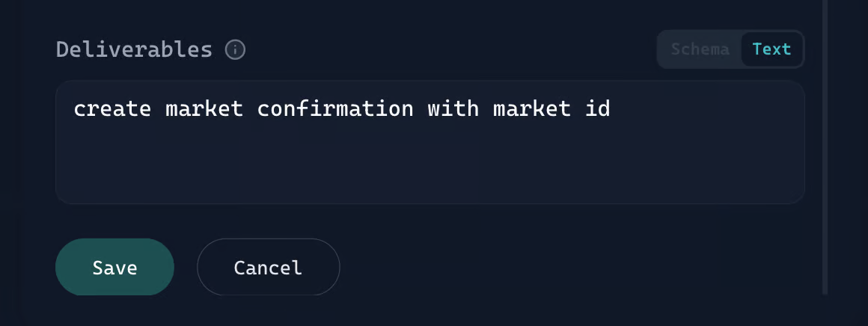Place cursor on the word "confirmation"
868x326 pixels.
point(334,109)
